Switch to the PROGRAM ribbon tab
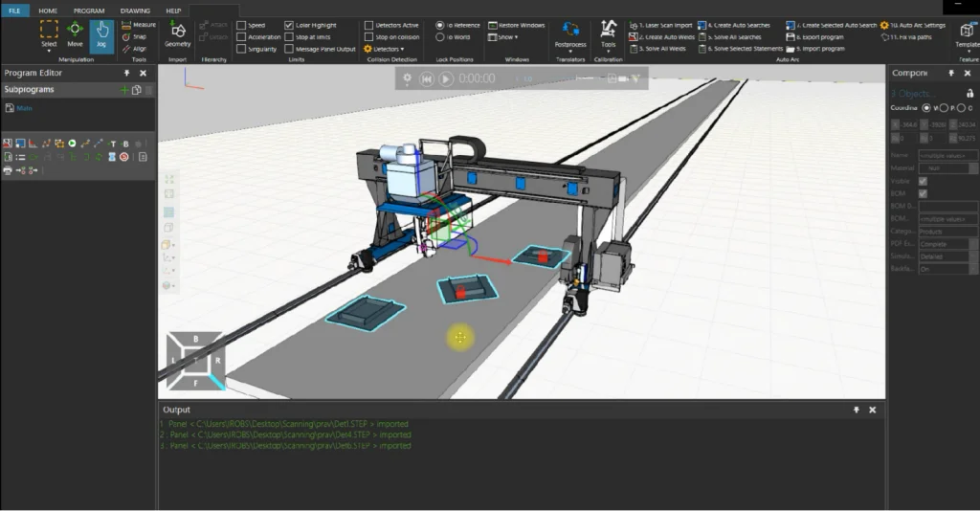980x511 pixels. 89,11
